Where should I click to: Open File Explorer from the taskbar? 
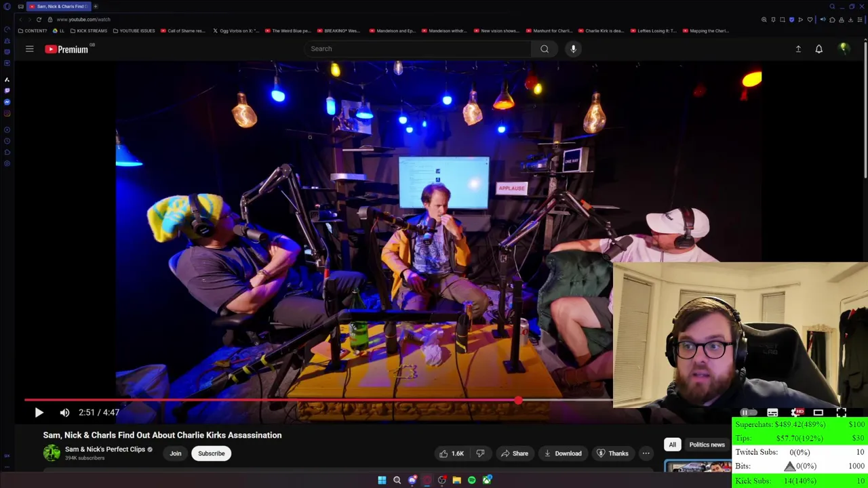(456, 481)
